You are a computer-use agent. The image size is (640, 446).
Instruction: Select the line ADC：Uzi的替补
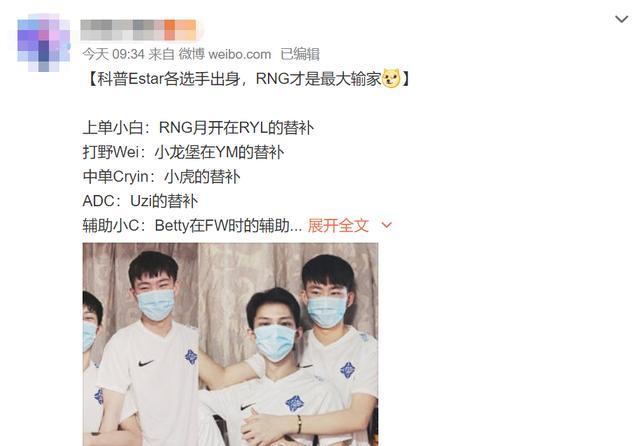pos(140,201)
